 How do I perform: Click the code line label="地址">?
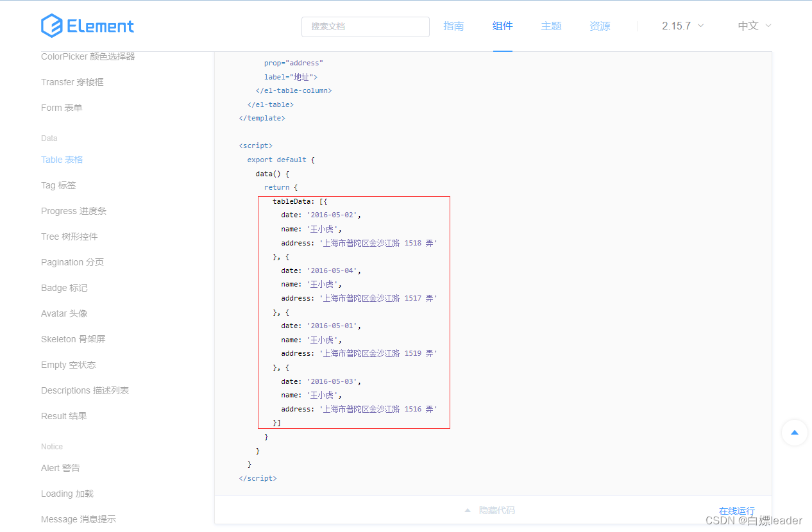(x=291, y=77)
